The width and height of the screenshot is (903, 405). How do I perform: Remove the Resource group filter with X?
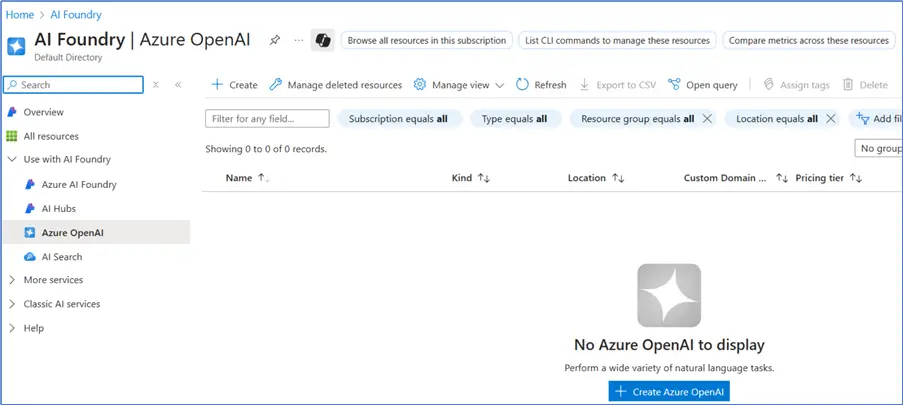[708, 119]
